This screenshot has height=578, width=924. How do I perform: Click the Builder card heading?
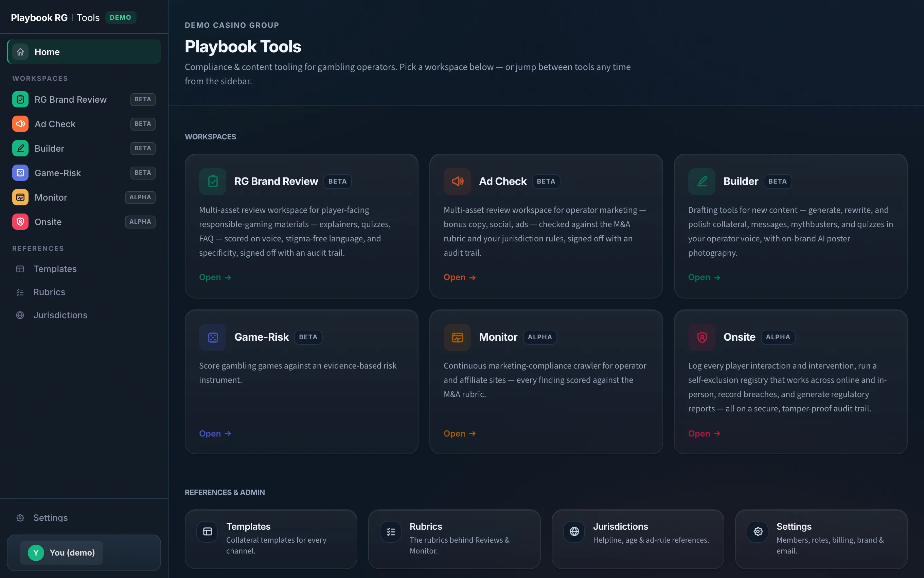741,182
